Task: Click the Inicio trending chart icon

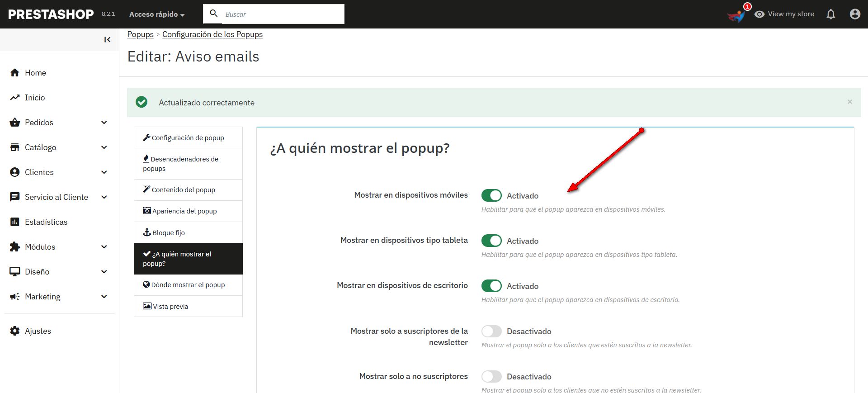Action: pyautogui.click(x=15, y=98)
